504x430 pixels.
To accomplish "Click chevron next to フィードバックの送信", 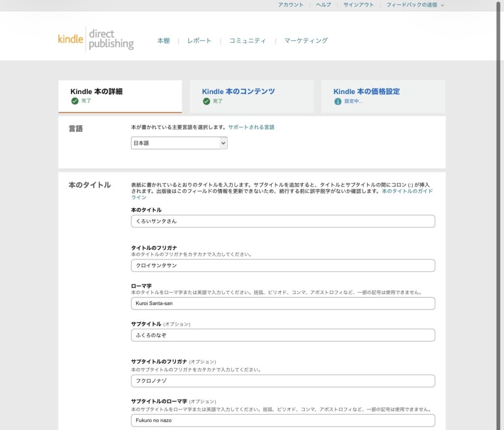I will point(442,5).
